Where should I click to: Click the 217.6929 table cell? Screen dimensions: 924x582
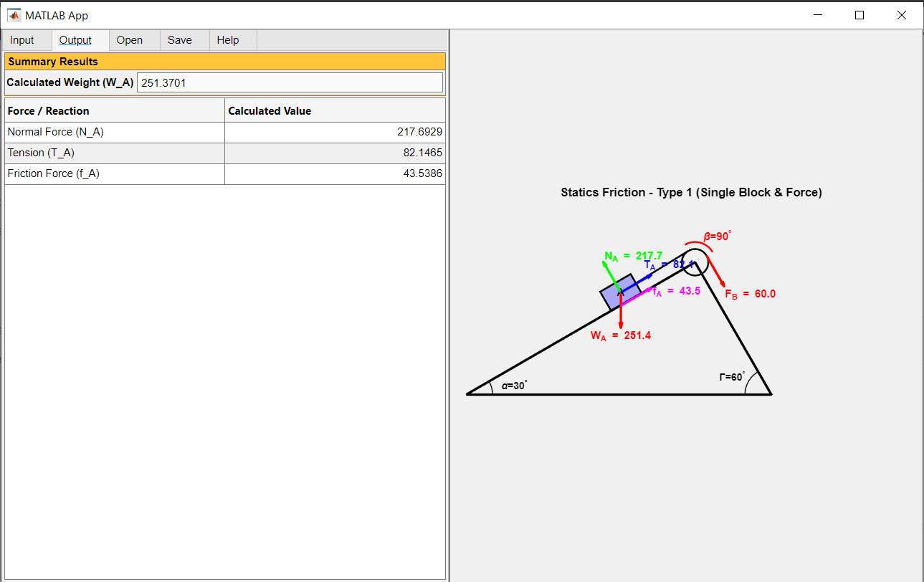coord(335,133)
